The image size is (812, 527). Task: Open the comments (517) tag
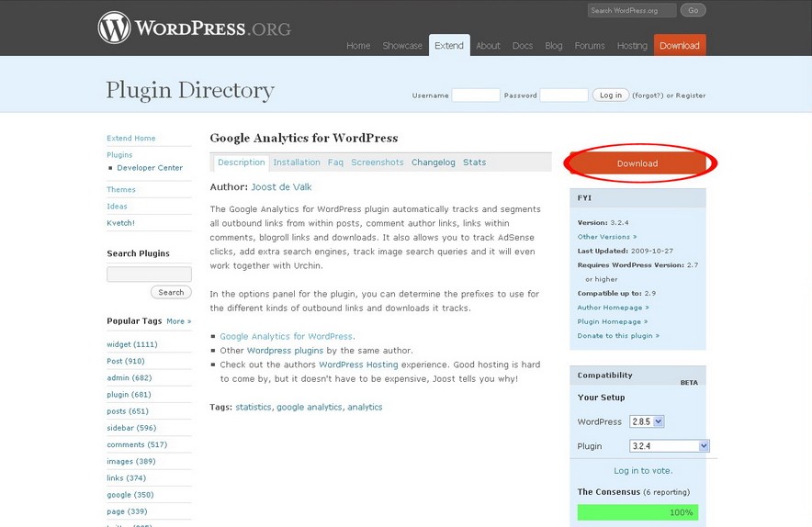click(x=137, y=444)
